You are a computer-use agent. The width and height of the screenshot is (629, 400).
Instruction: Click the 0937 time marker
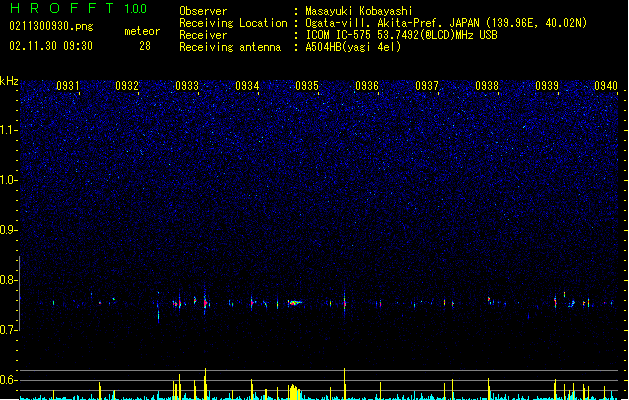pos(427,86)
